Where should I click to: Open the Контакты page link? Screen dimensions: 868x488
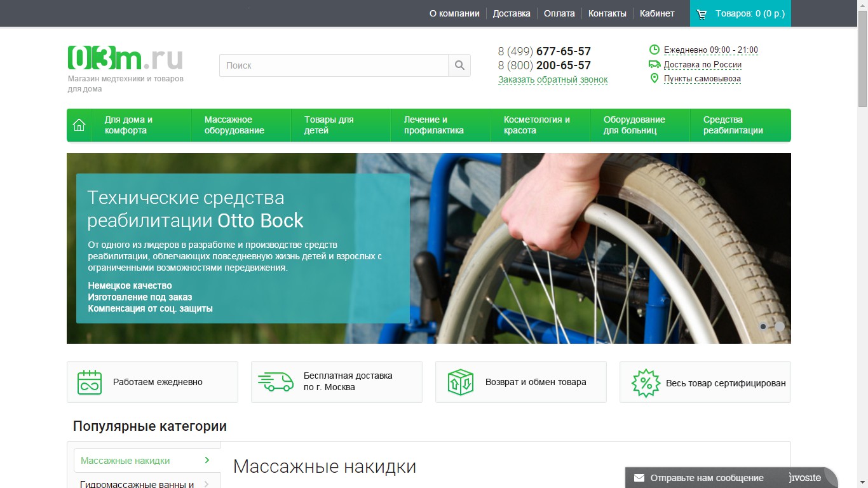pos(607,13)
